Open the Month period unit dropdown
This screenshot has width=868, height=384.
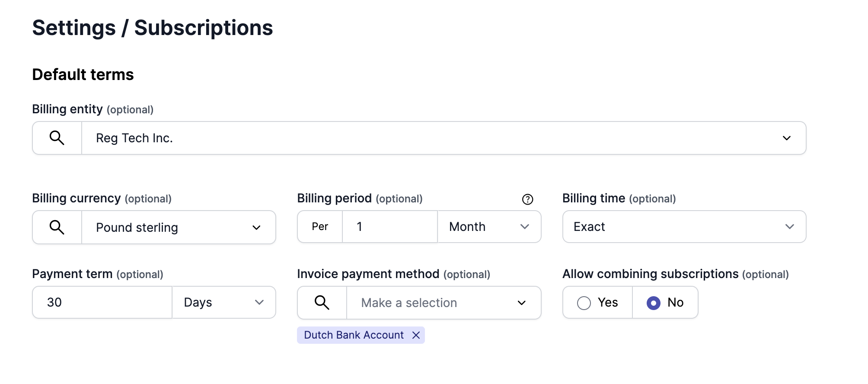(x=524, y=227)
